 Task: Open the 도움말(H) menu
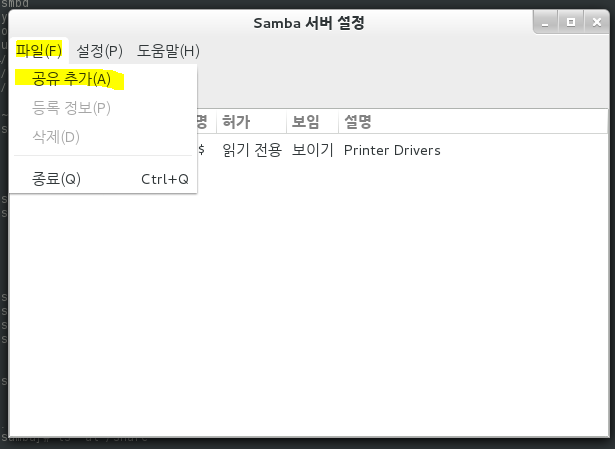pos(168,51)
